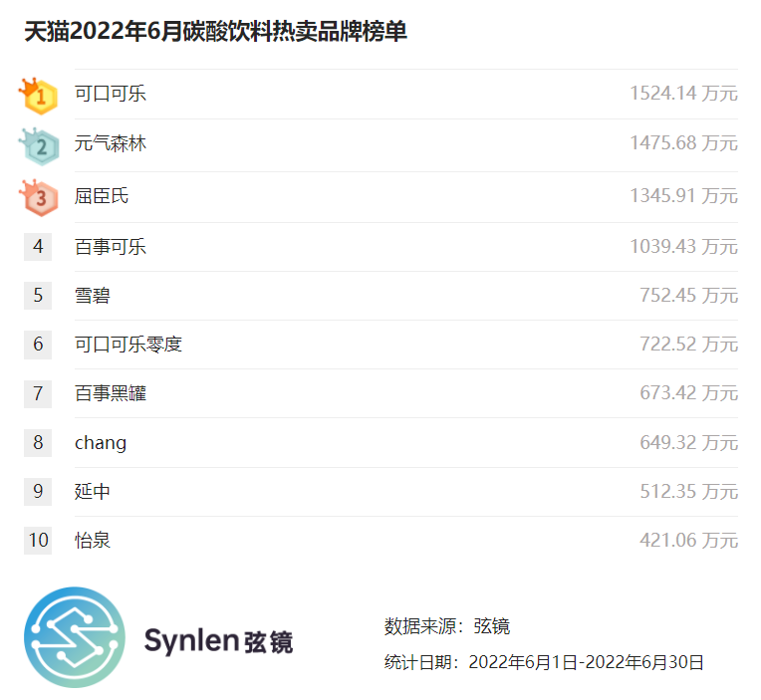Click sales value 649.32 万元
This screenshot has width=761, height=700.
[688, 442]
